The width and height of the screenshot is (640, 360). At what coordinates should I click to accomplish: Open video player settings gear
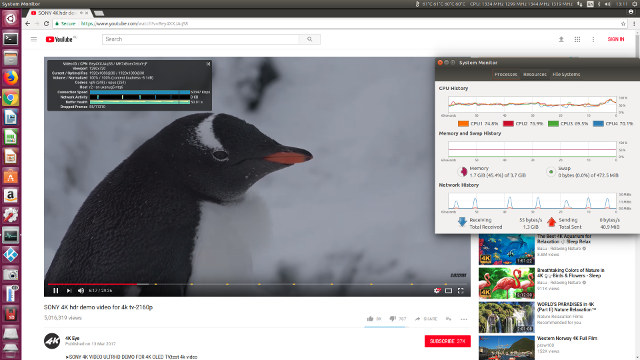pyautogui.click(x=437, y=291)
